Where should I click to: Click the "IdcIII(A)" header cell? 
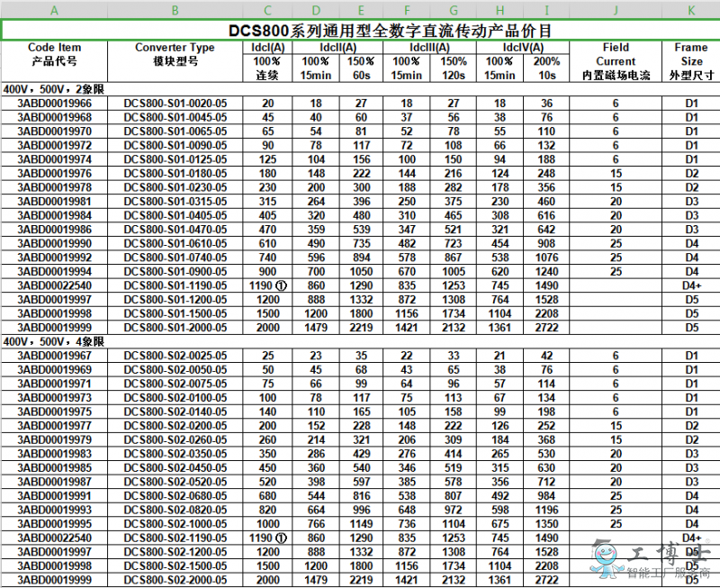[x=430, y=48]
